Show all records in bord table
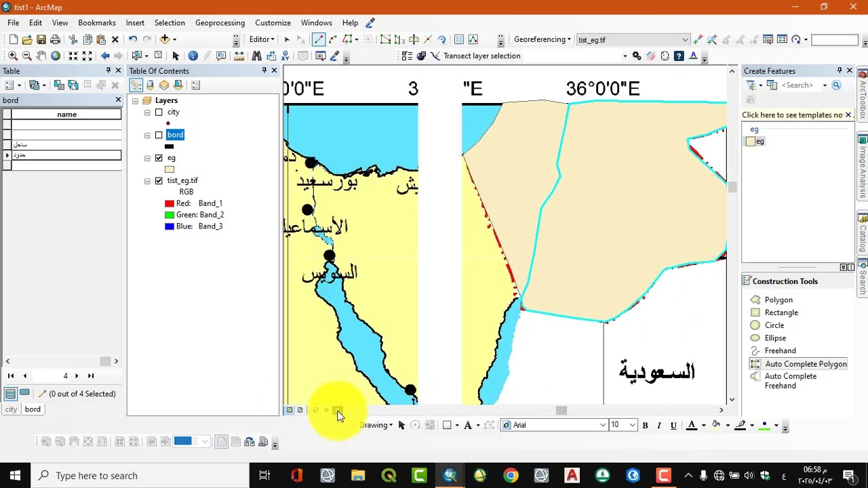 point(10,394)
